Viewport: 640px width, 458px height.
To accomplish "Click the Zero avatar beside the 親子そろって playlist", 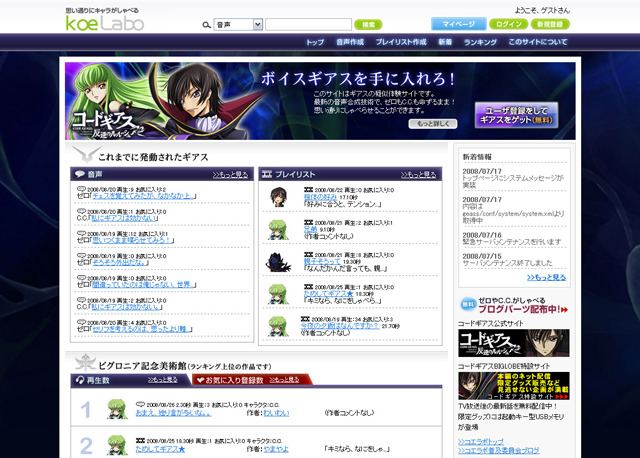I will click(x=279, y=262).
